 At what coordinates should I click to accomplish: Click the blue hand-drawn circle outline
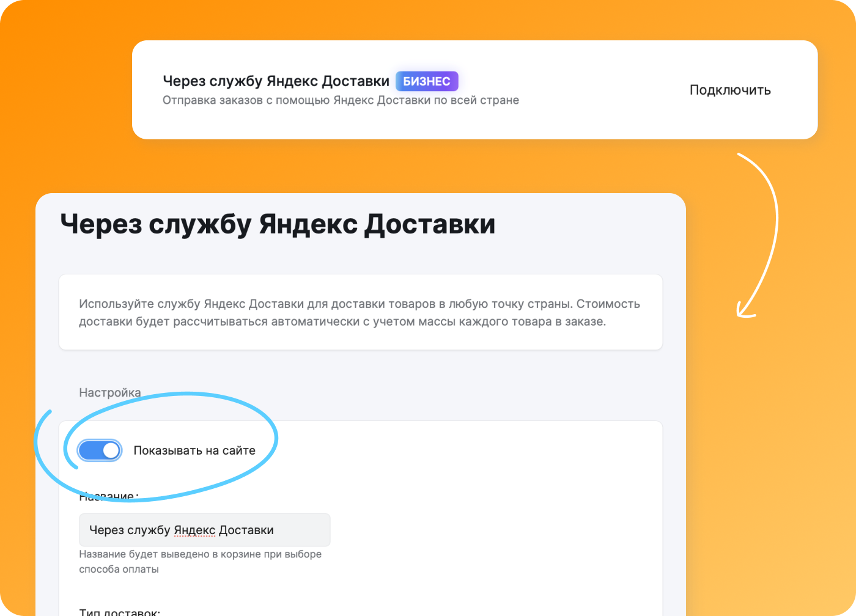tap(276, 434)
